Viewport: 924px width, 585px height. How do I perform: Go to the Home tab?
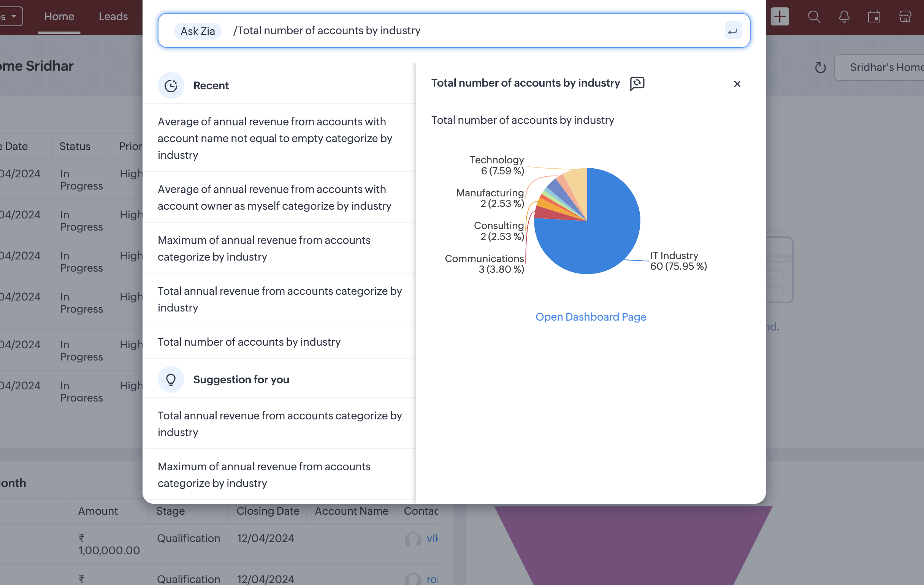59,16
